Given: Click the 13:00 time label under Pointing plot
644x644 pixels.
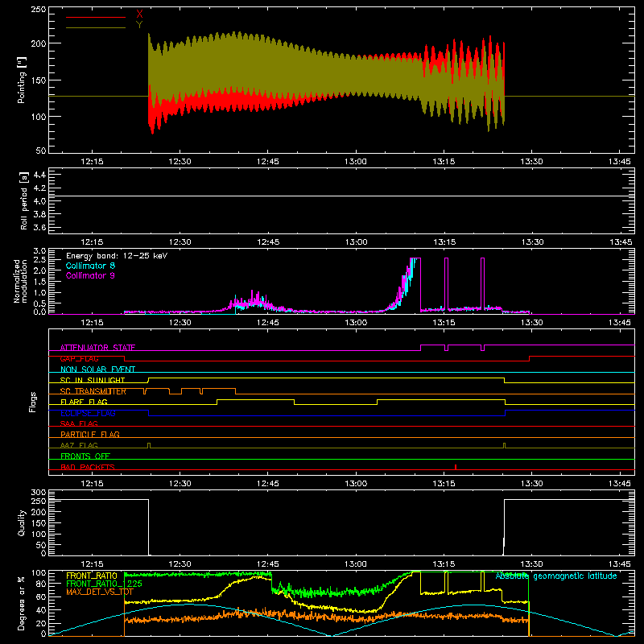Looking at the screenshot, I should tap(356, 162).
